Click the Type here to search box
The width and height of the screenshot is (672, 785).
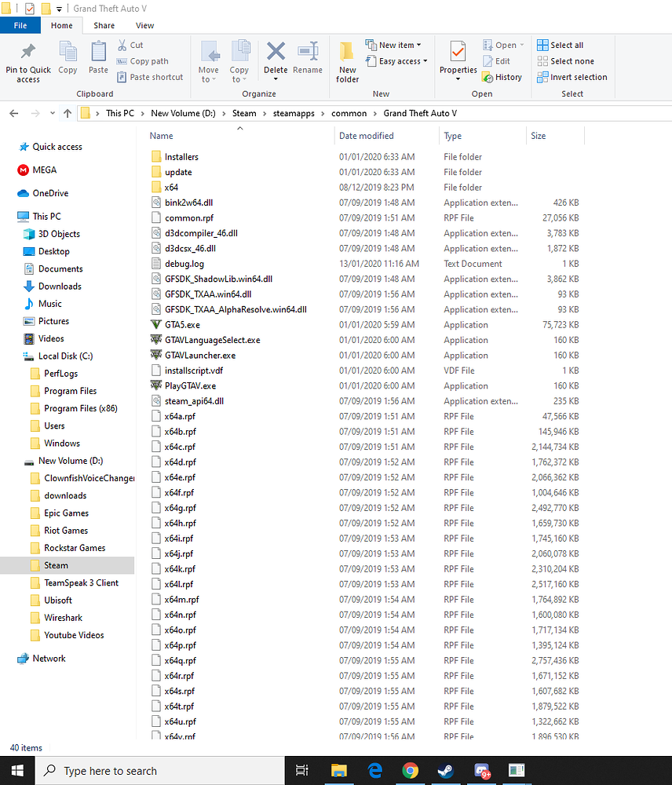tap(159, 771)
